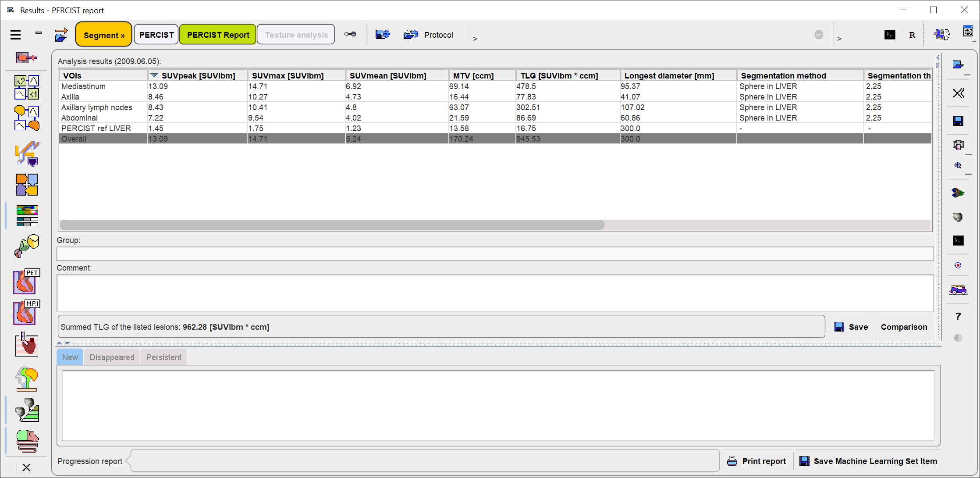Select the Mediastinum row
This screenshot has height=478, width=980.
coord(495,86)
